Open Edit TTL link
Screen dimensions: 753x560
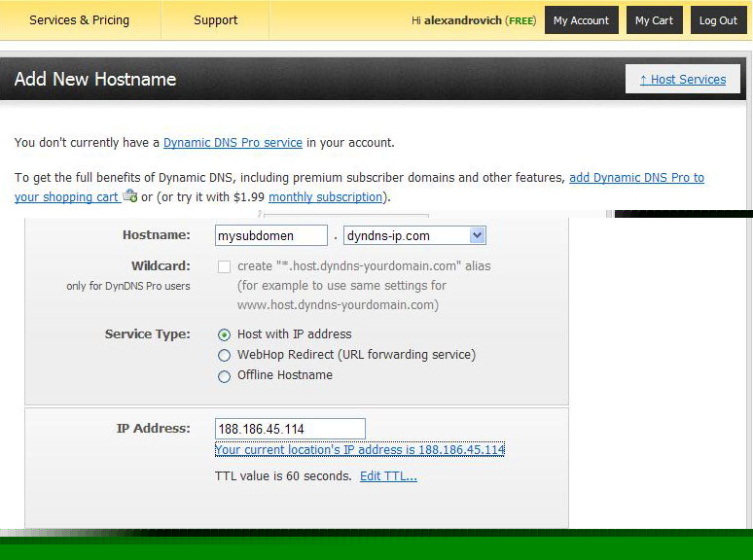click(x=388, y=476)
